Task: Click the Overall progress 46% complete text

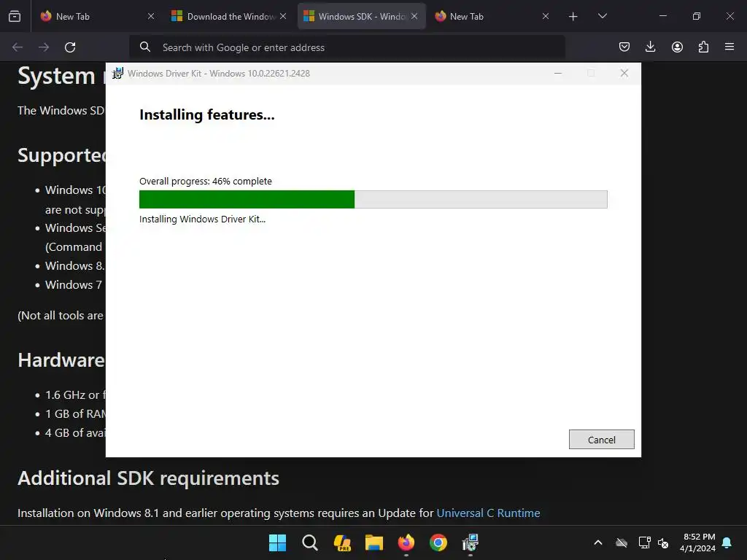Action: [205, 181]
